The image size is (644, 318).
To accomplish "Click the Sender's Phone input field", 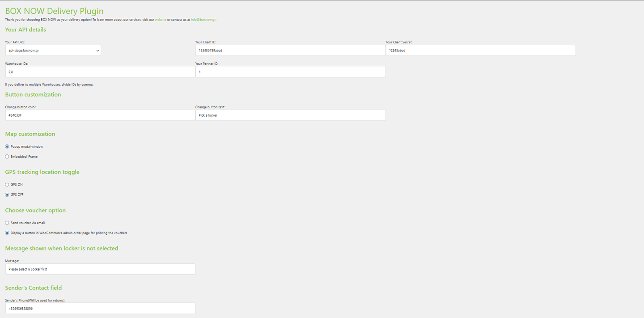I will tap(100, 309).
